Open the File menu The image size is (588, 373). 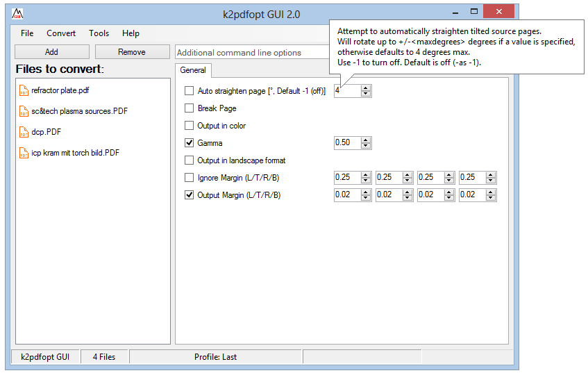tap(27, 33)
